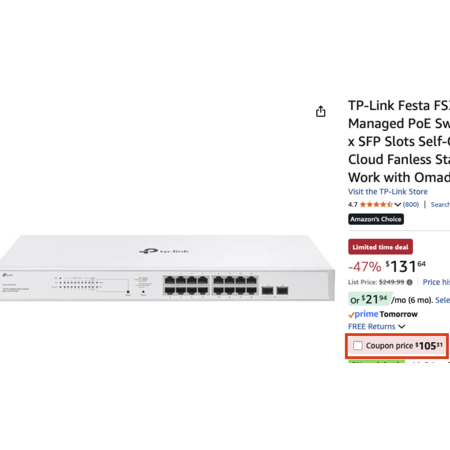Click the -47% discount label

coord(365,267)
